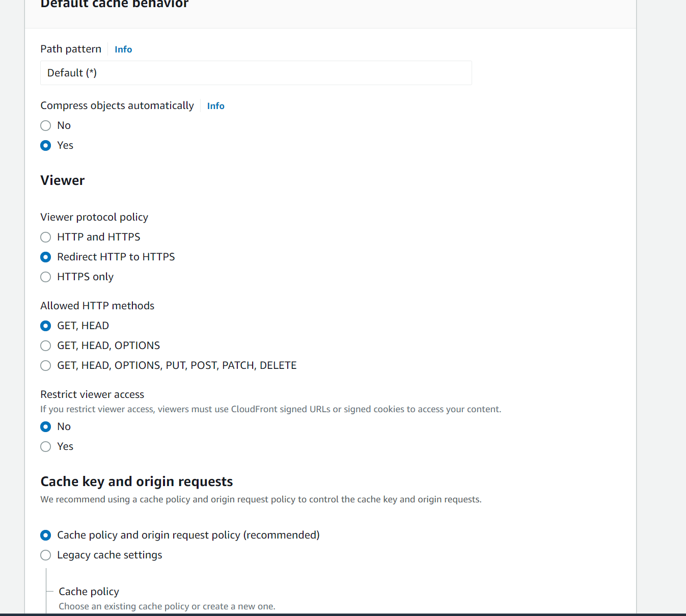686x616 pixels.
Task: Select Redirect HTTP to HTTPS option
Action: pyautogui.click(x=45, y=257)
